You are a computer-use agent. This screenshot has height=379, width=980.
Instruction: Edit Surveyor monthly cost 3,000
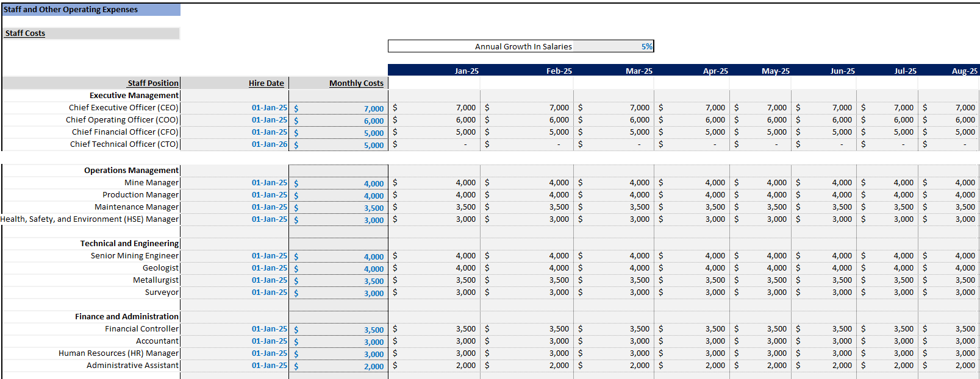click(338, 293)
